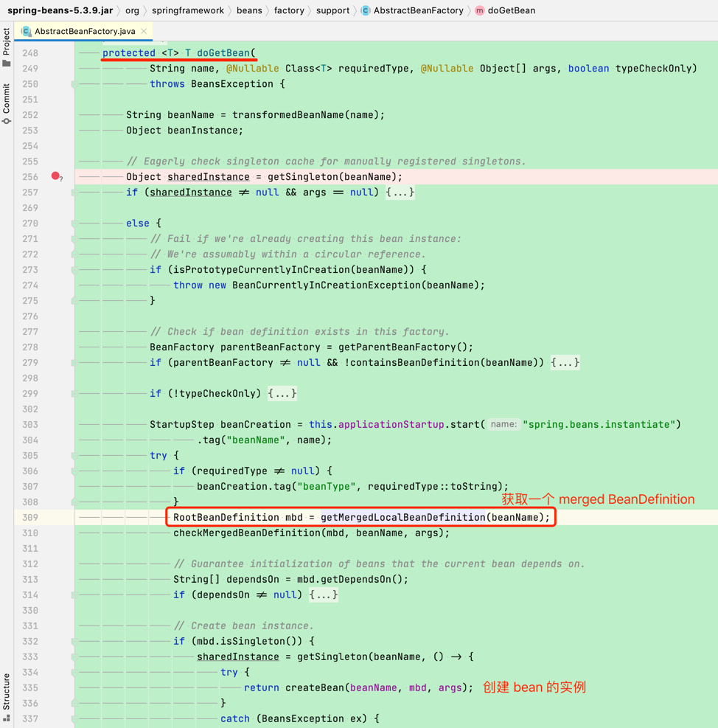718x728 pixels.
Task: Collapse the else block fold at line 270
Action: (73, 223)
